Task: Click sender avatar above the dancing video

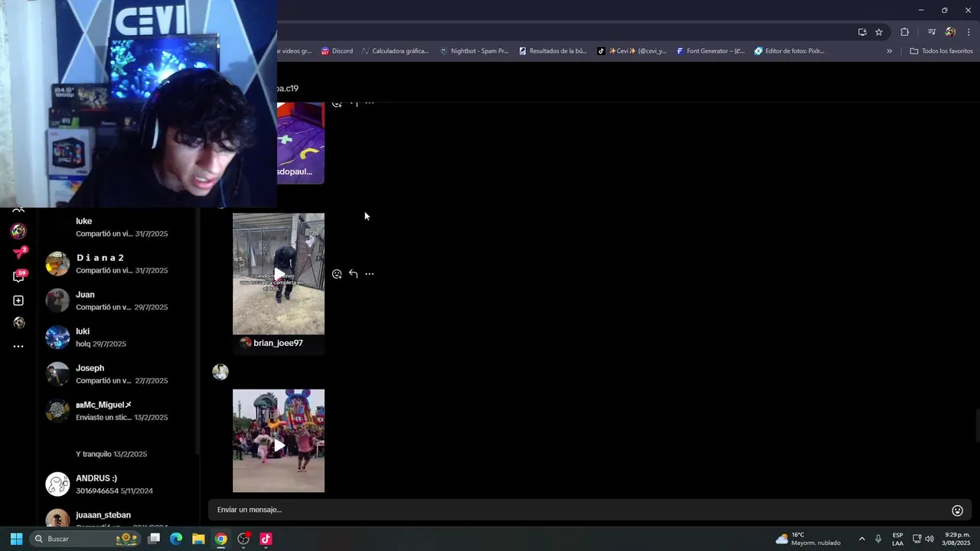Action: pyautogui.click(x=220, y=373)
